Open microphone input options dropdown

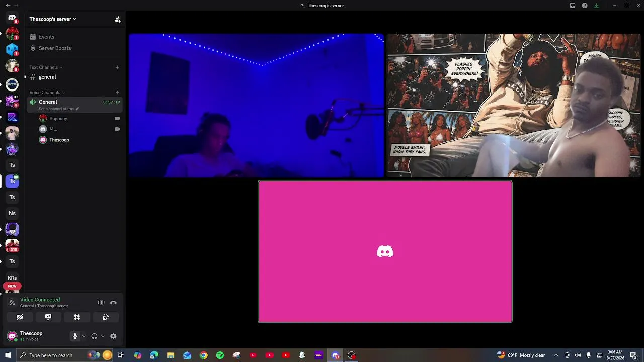click(x=83, y=336)
